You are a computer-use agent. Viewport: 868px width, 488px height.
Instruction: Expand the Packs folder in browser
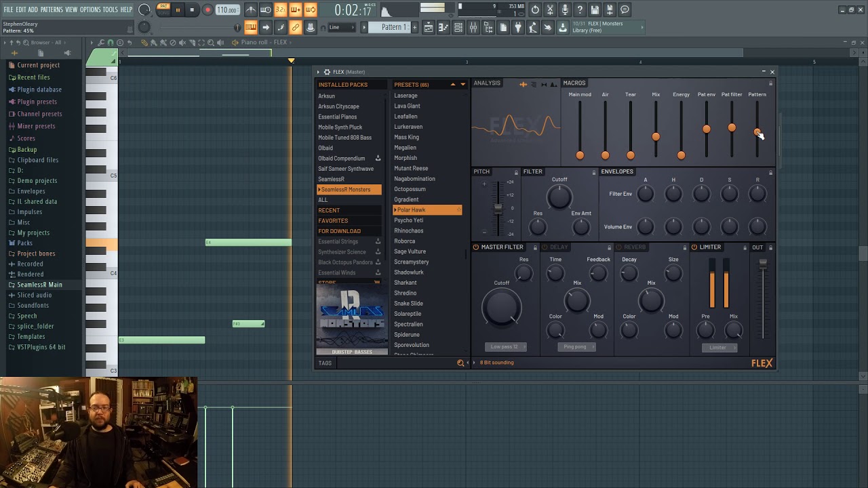[24, 243]
